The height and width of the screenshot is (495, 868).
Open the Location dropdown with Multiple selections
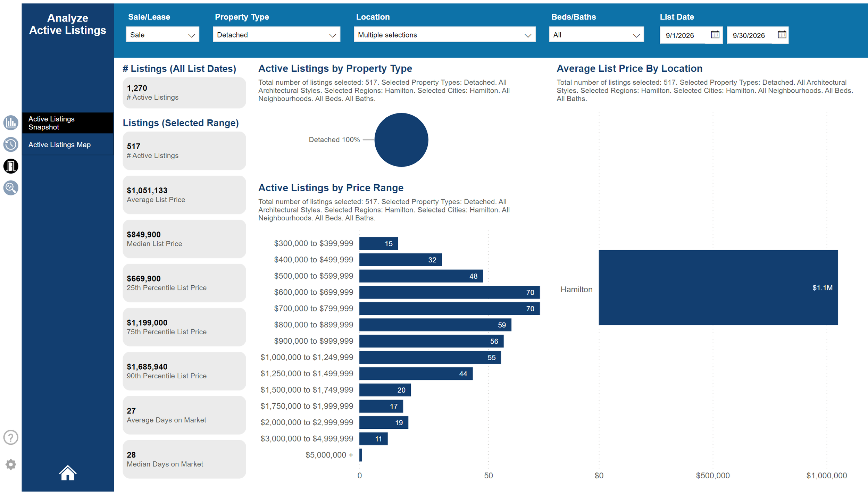pos(444,35)
